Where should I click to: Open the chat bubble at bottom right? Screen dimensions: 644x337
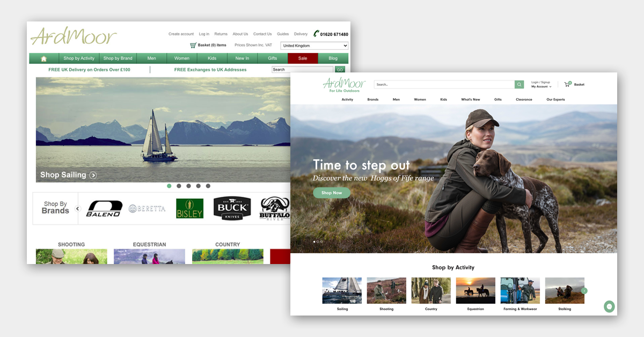click(609, 306)
